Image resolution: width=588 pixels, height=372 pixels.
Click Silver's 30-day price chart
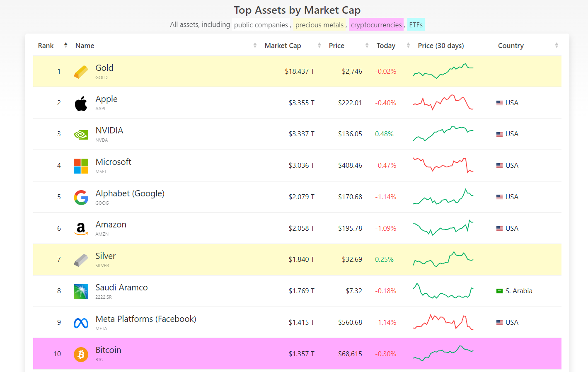click(443, 259)
